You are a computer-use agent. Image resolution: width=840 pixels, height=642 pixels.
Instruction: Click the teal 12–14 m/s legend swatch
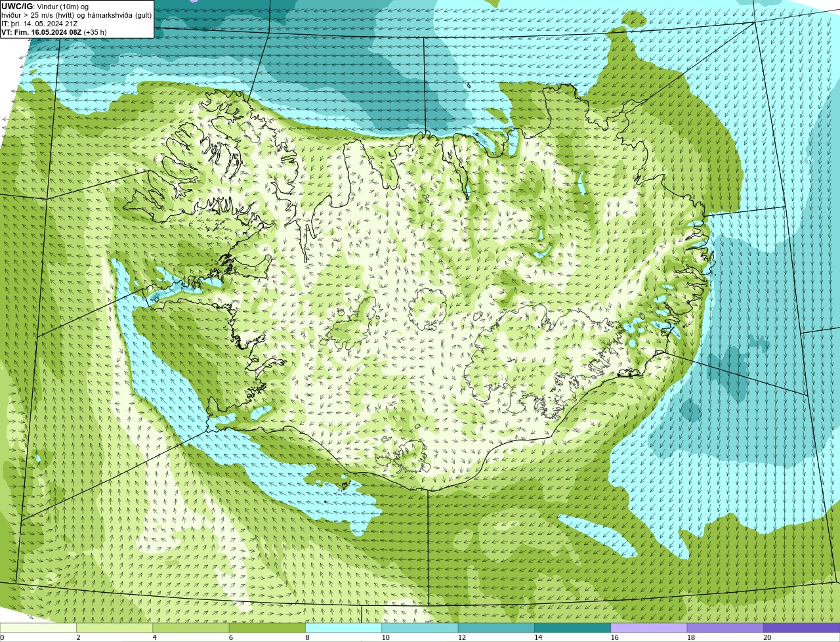(x=496, y=628)
